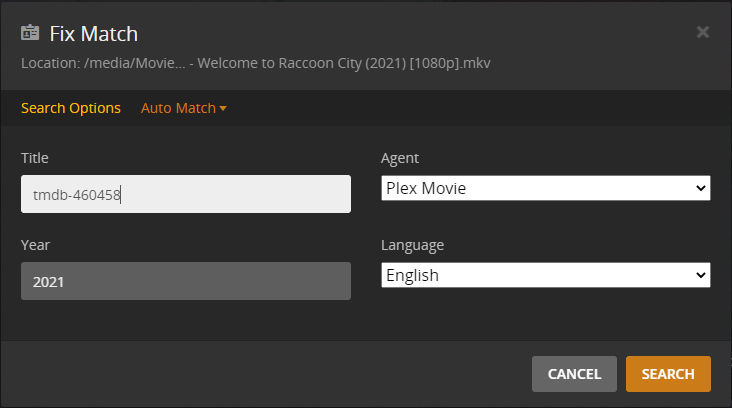The width and height of the screenshot is (732, 408).
Task: Expand the Agent combo box set to Plex Movie
Action: tap(545, 188)
